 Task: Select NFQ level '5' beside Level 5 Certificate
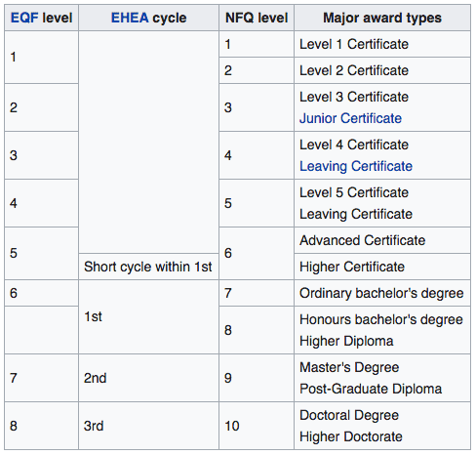point(257,203)
